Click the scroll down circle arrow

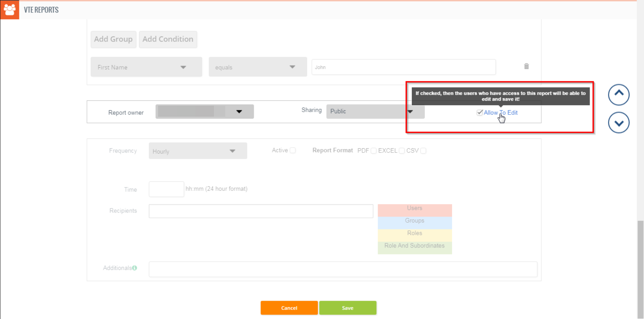click(x=619, y=122)
